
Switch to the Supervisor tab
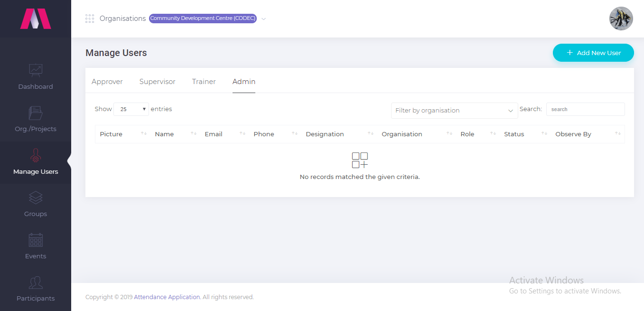coord(158,82)
